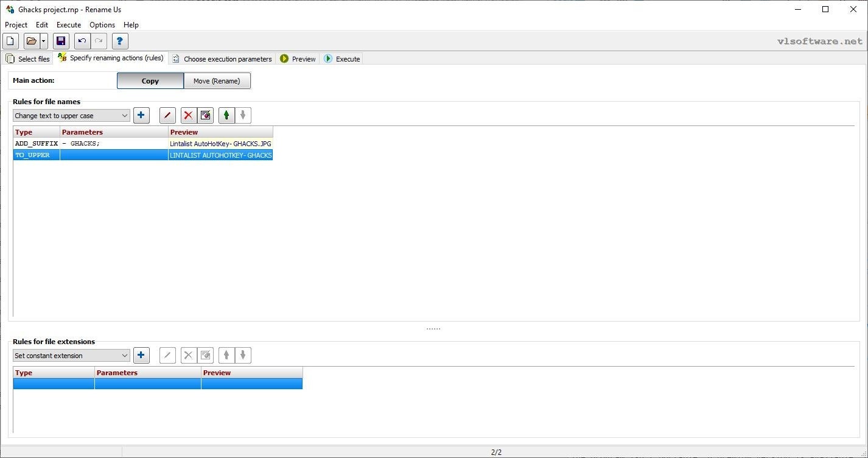The width and height of the screenshot is (868, 458).
Task: Click the Undo arrow icon
Action: pyautogui.click(x=82, y=41)
